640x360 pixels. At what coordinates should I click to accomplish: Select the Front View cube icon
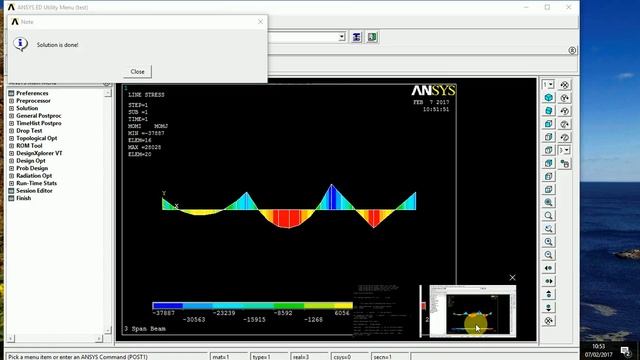click(549, 124)
